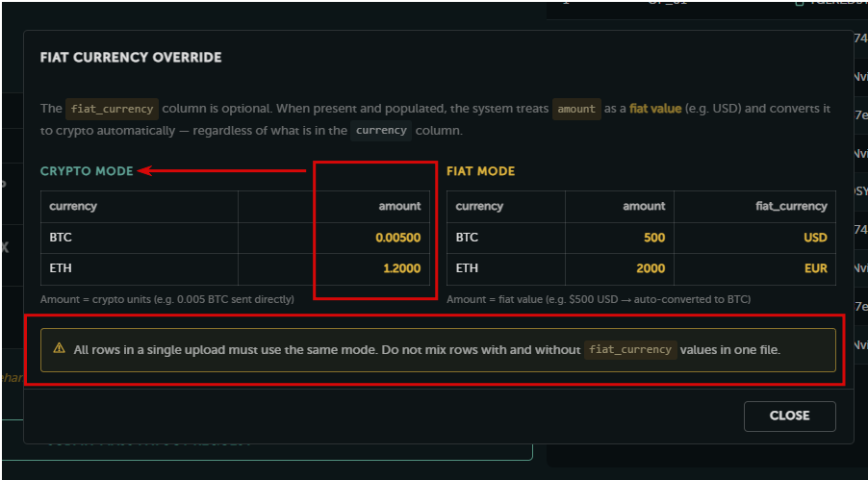Select the 0.00500 BTC amount cell

click(x=334, y=238)
